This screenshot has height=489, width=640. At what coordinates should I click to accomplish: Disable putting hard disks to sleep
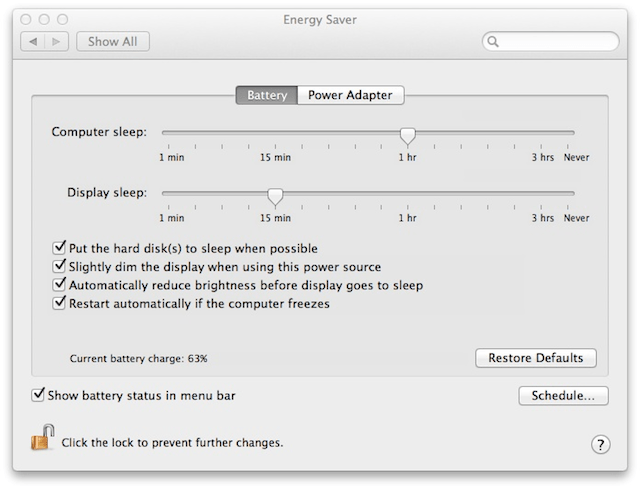tap(59, 248)
